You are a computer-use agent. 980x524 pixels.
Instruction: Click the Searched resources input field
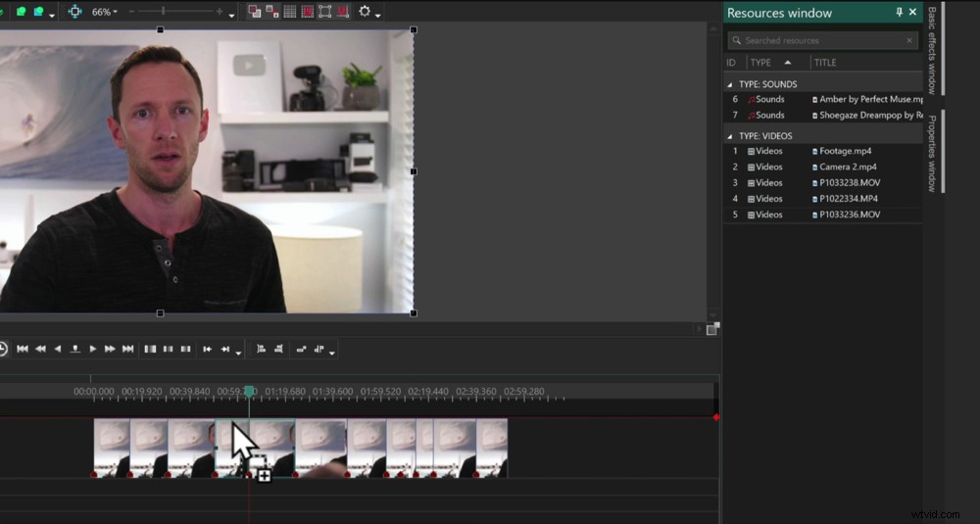point(823,40)
